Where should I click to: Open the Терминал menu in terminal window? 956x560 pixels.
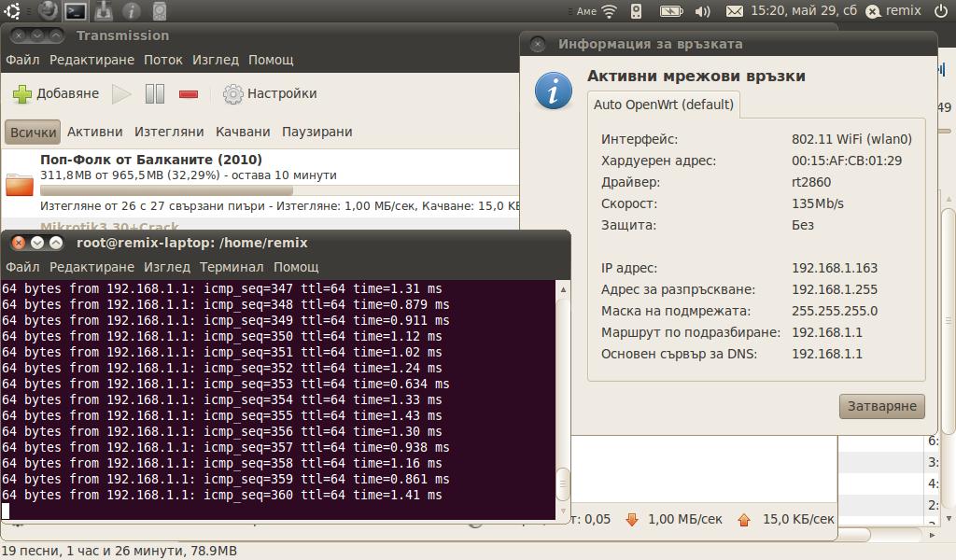pos(231,268)
